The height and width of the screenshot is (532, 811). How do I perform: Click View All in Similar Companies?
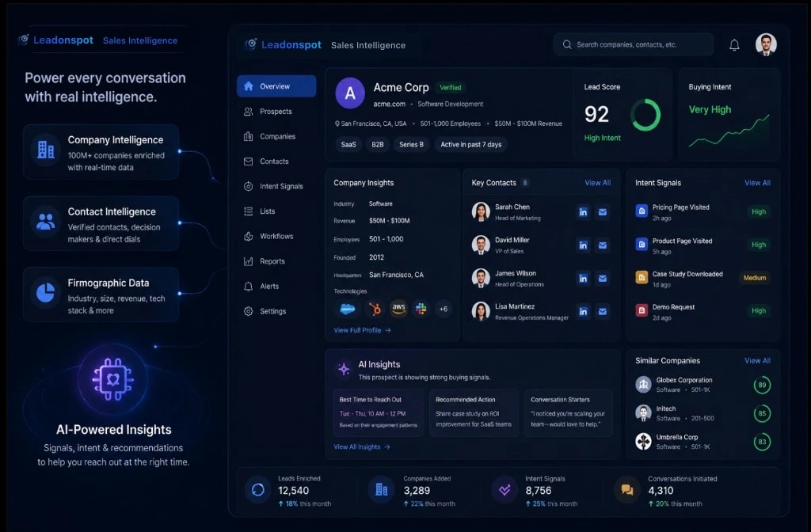(757, 360)
